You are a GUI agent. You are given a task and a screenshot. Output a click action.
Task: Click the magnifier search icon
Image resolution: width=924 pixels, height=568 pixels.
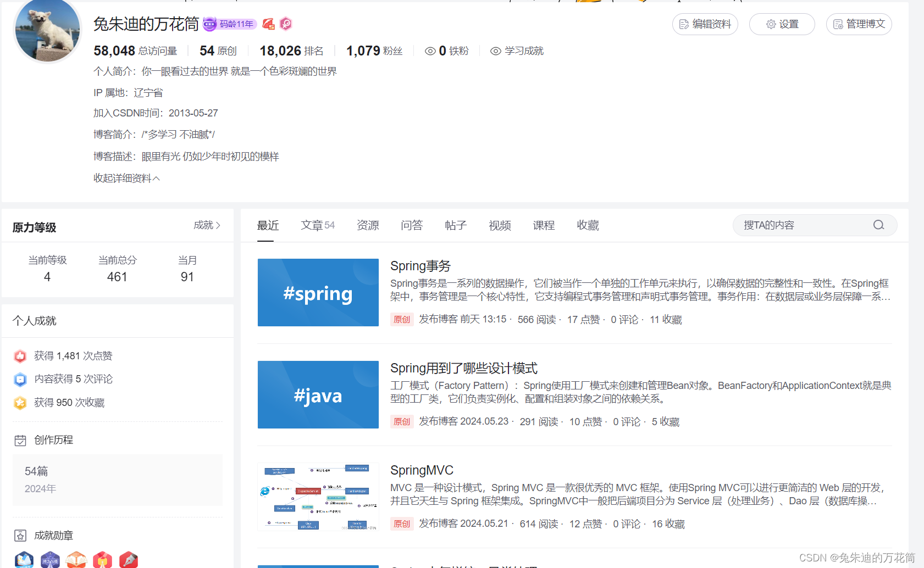tap(878, 225)
